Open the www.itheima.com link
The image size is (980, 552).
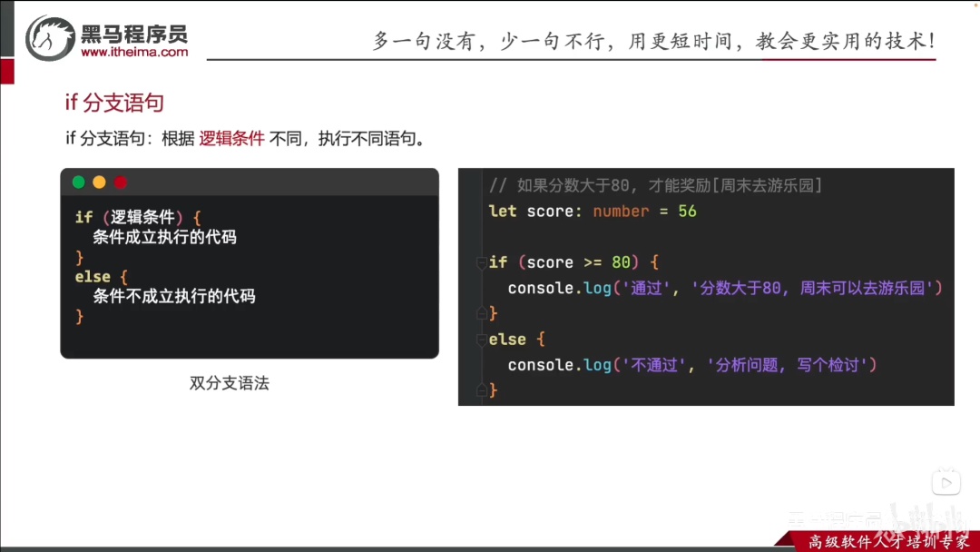click(134, 52)
